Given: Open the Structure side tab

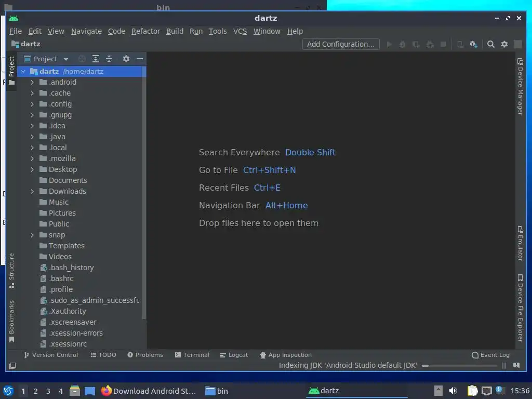Looking at the screenshot, I should 11,270.
